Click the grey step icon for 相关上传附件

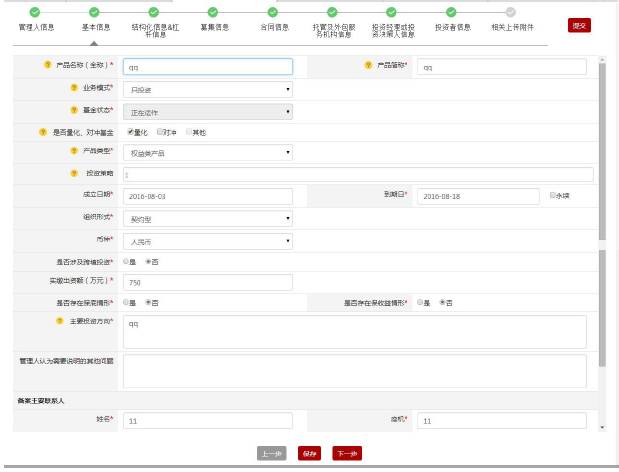[510, 12]
